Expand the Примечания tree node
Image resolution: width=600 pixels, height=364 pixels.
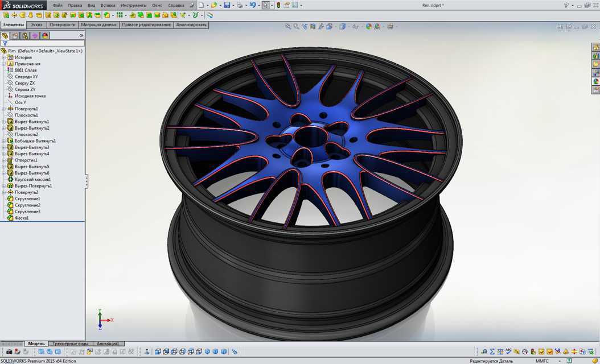pos(4,64)
